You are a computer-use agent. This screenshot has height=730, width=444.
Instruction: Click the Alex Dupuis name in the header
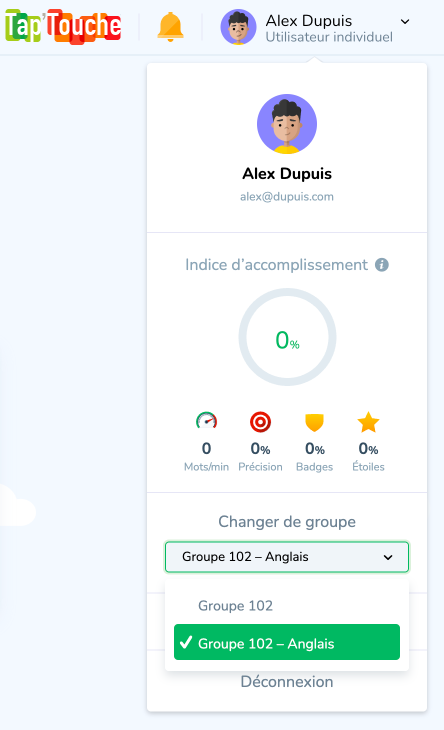point(309,20)
